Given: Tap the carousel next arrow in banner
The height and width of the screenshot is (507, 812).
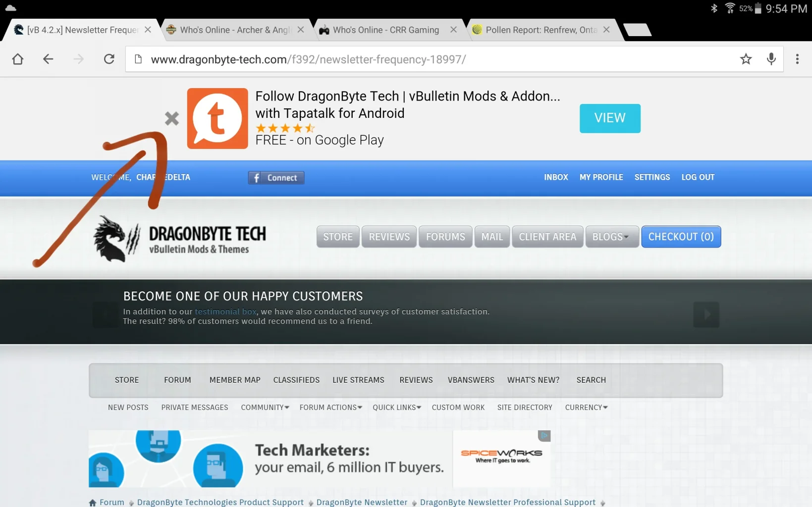Looking at the screenshot, I should coord(706,314).
